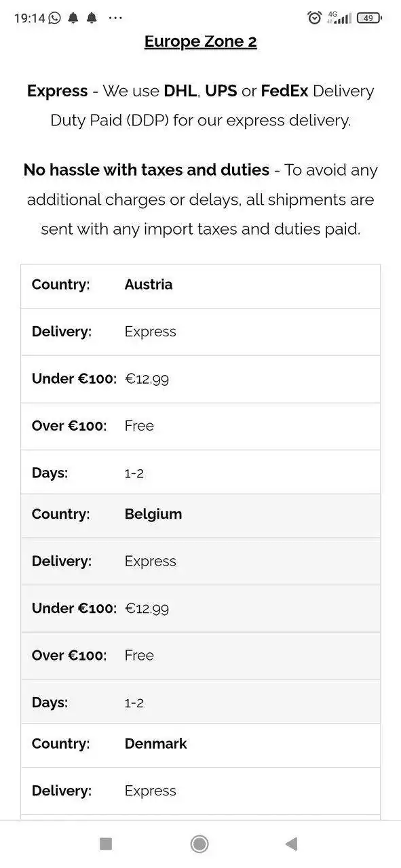Tap the 4G signal strength icon
The image size is (401, 868).
tap(339, 18)
